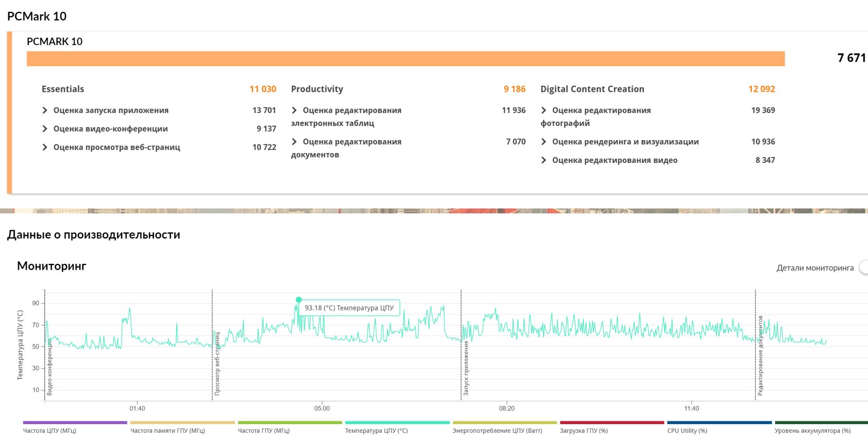Click the Мониторинг heading
The height and width of the screenshot is (442, 868).
click(x=52, y=266)
